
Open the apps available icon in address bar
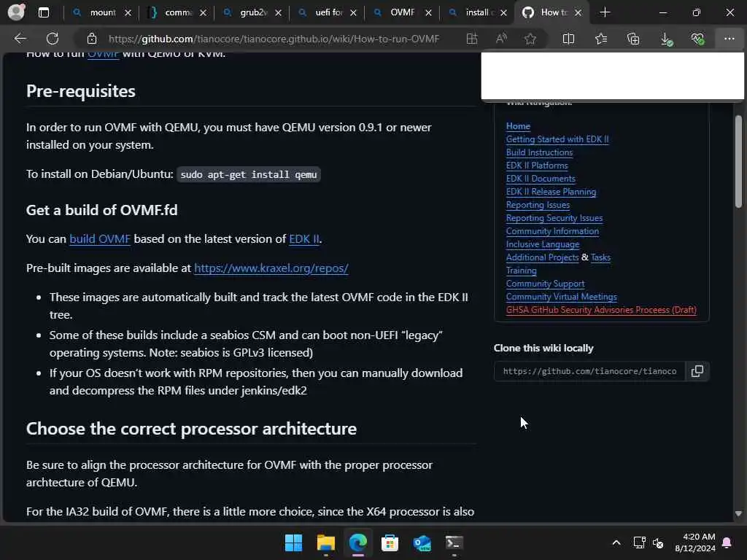[x=472, y=39]
